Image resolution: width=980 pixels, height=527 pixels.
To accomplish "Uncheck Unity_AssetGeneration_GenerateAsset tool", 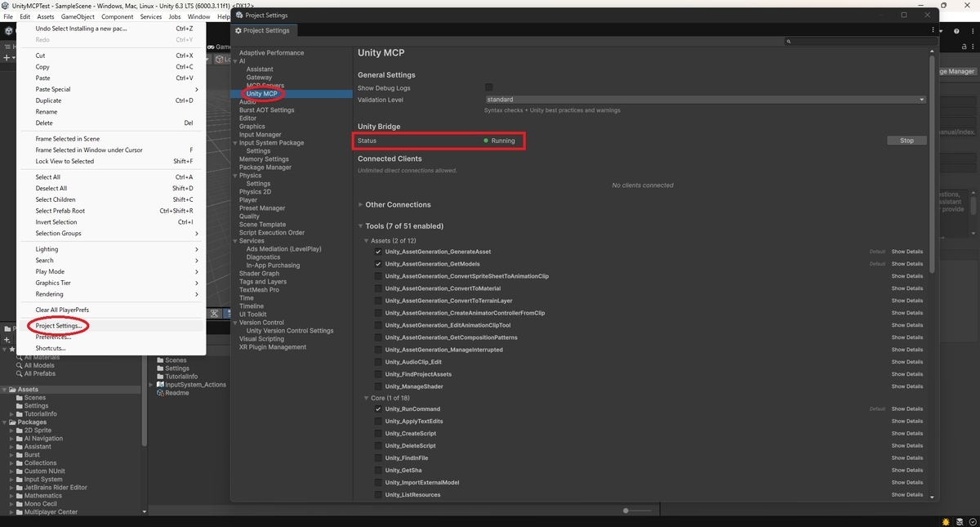I will [x=378, y=252].
